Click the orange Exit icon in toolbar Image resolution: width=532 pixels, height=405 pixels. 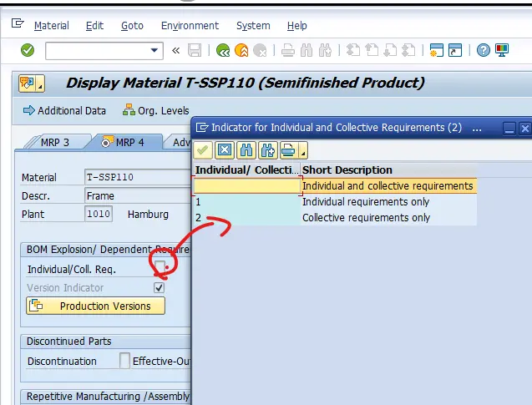(x=241, y=51)
